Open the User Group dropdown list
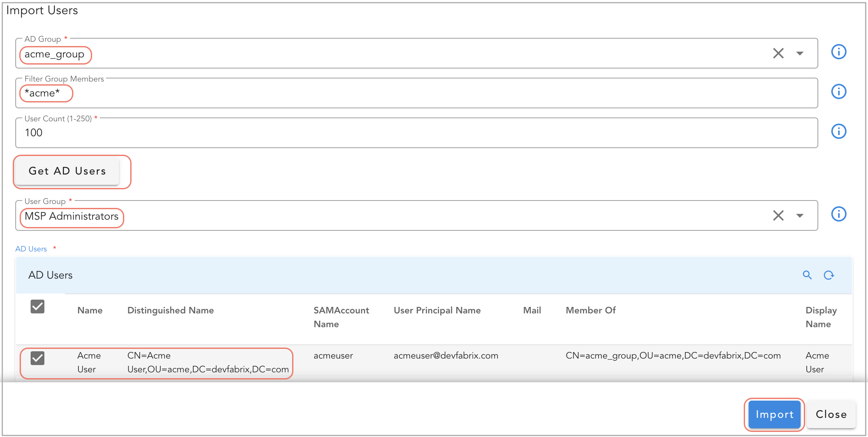 point(800,216)
